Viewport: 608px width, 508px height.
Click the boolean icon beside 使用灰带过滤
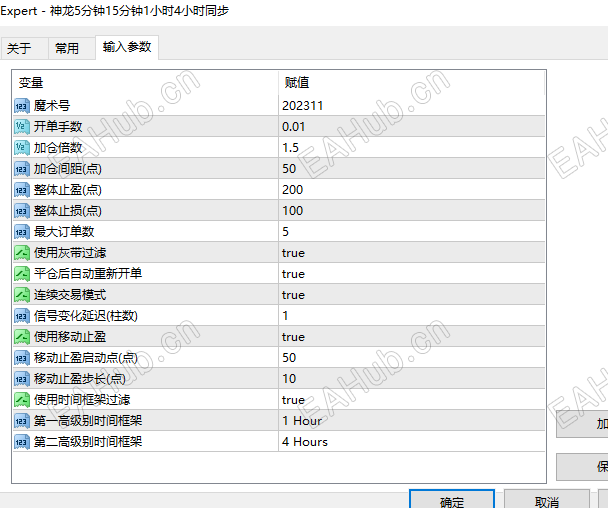(22, 253)
